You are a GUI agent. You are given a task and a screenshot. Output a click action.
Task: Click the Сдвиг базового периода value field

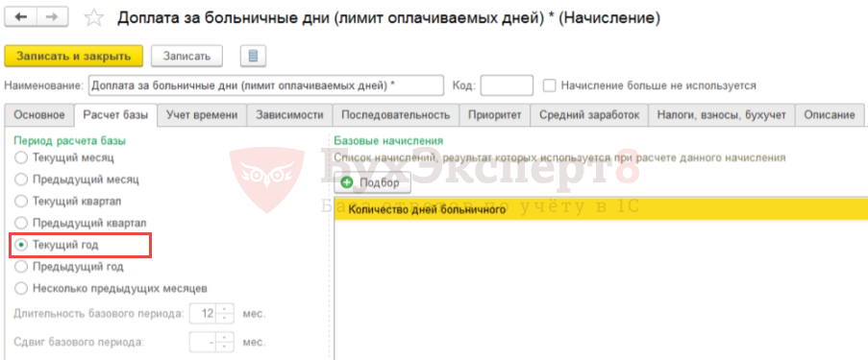tap(204, 342)
